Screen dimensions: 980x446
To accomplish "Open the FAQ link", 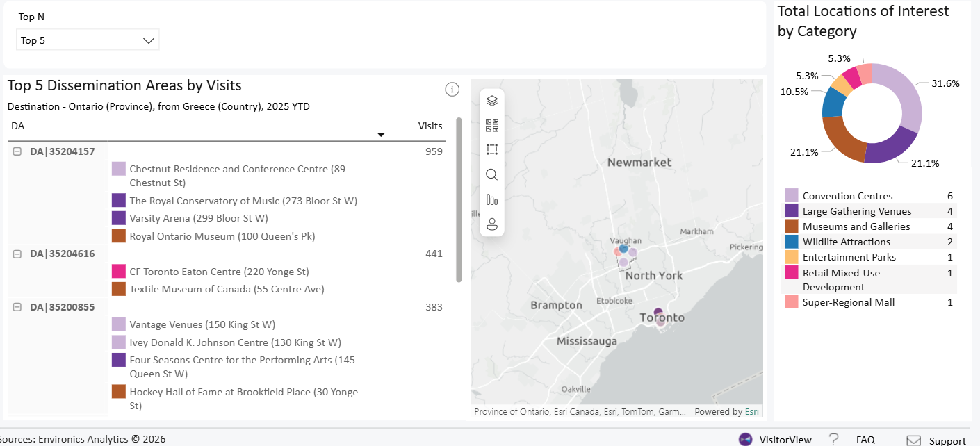I will tap(865, 440).
